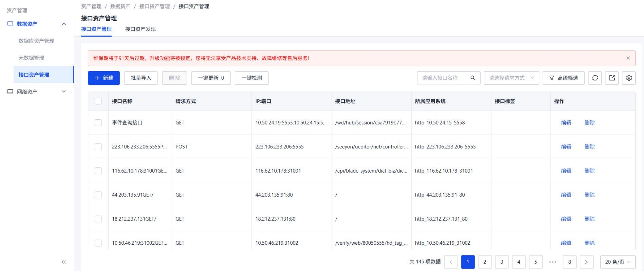
Task: Click the 批量导入 button
Action: (x=141, y=78)
